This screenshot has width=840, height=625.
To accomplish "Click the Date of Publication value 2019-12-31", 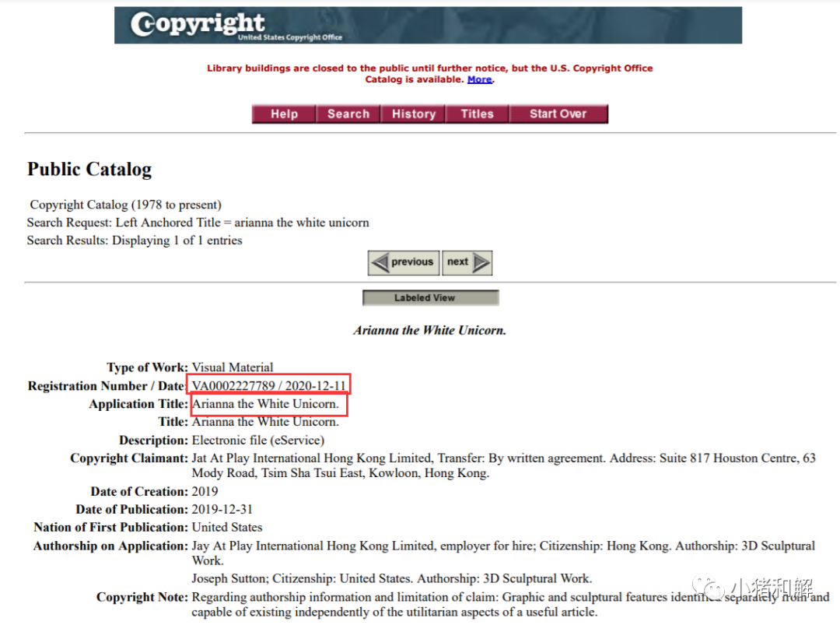I will tap(222, 509).
